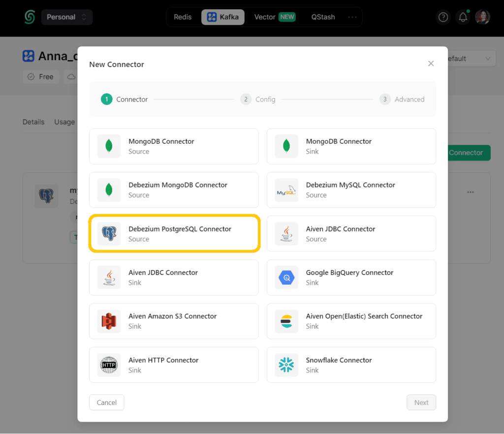This screenshot has width=504, height=434.
Task: Click the cloud region icon badge
Action: click(x=71, y=76)
